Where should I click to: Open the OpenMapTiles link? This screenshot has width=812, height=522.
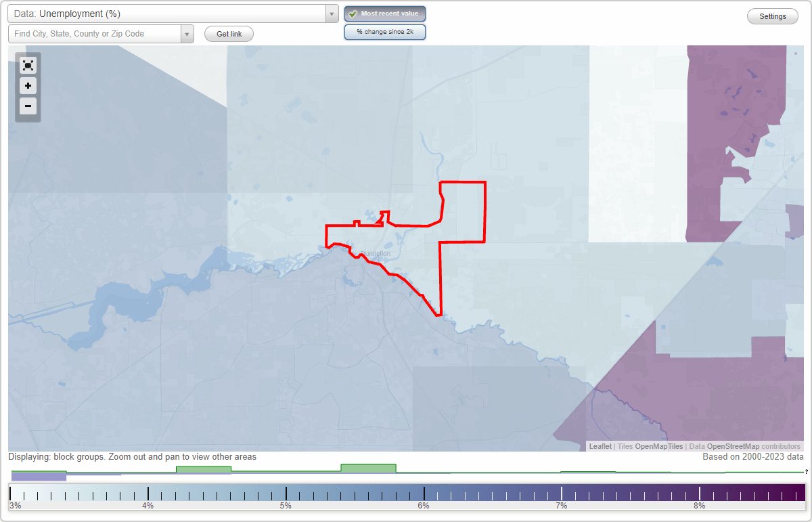pyautogui.click(x=659, y=447)
